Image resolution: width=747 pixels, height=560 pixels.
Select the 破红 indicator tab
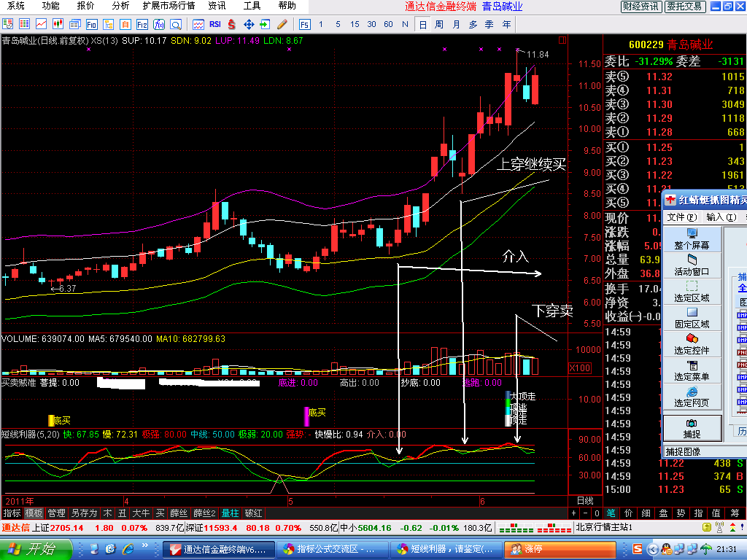coord(253,513)
